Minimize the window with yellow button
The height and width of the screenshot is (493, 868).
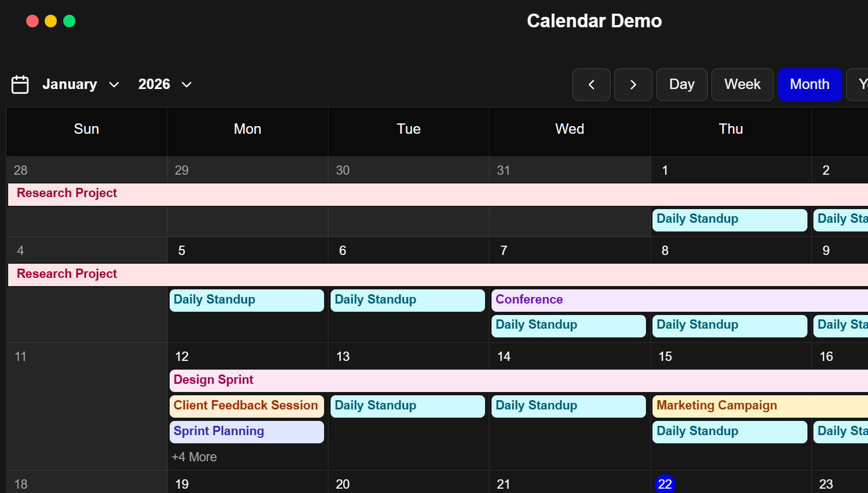tap(51, 21)
